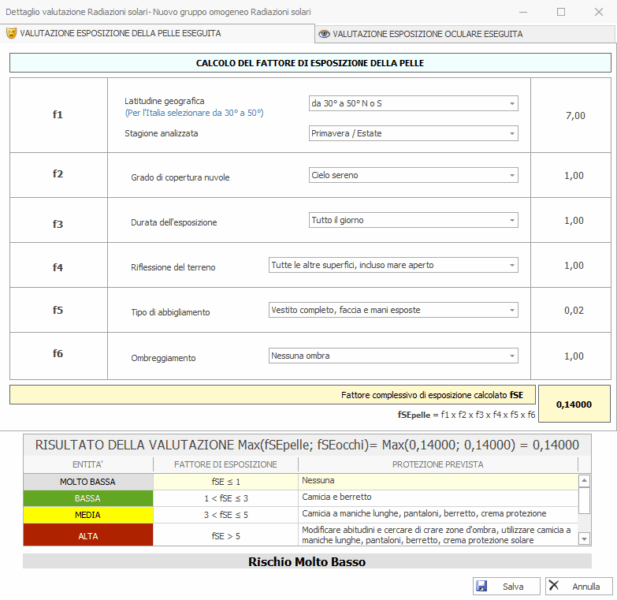617x600 pixels.
Task: Open Latitudine geografica dropdown
Action: point(413,103)
